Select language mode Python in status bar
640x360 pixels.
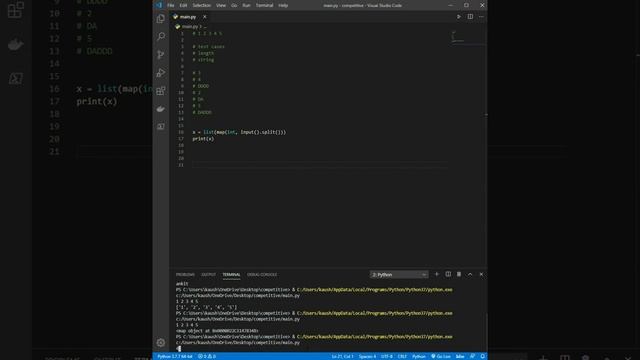(x=418, y=356)
